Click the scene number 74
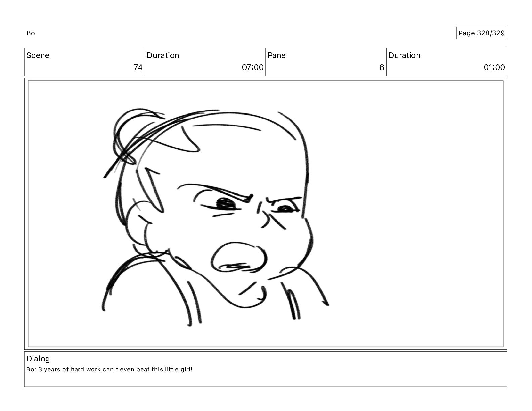 point(138,67)
